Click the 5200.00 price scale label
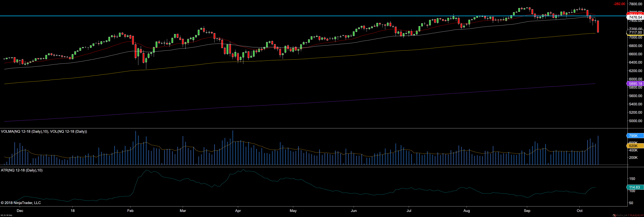The image size is (644, 217). click(x=636, y=113)
